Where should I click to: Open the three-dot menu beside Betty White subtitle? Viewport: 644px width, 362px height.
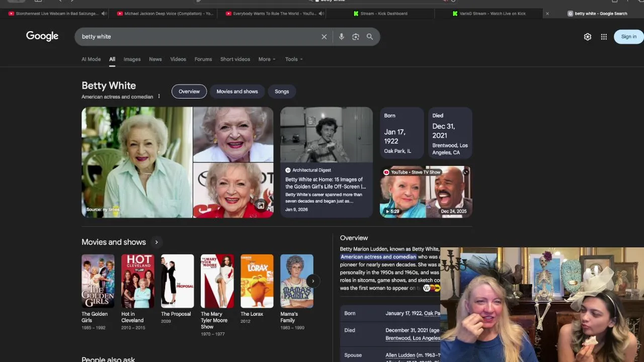click(159, 97)
